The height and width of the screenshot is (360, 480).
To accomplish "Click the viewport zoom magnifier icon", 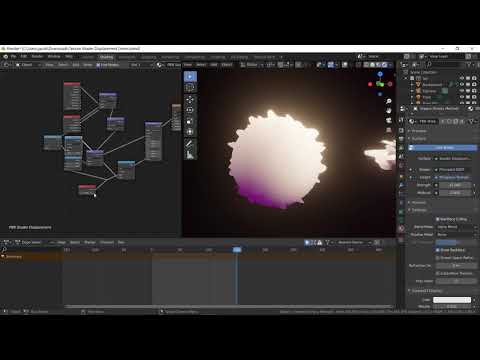I will tap(389, 101).
